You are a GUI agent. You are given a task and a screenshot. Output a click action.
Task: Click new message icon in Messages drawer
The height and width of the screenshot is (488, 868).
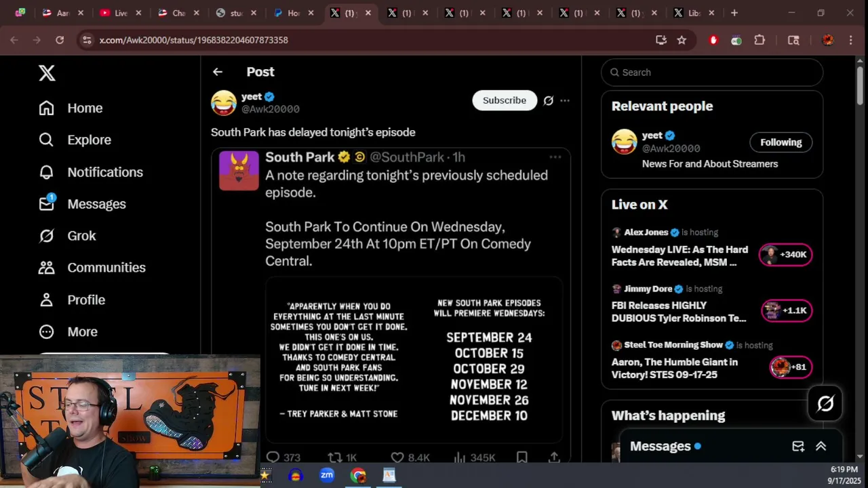click(x=798, y=446)
